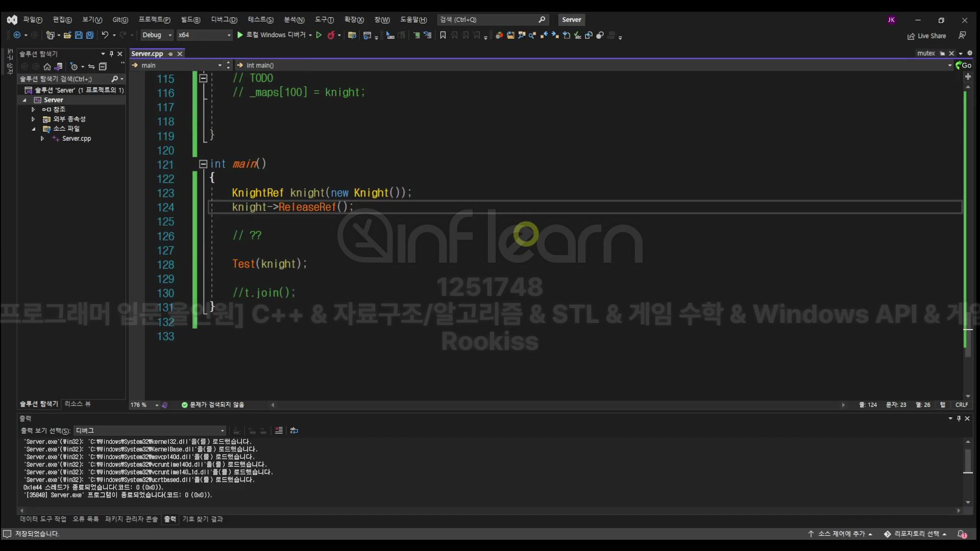980x551 pixels.
Task: Toggle pin on Server.cpp tab
Action: [x=170, y=54]
